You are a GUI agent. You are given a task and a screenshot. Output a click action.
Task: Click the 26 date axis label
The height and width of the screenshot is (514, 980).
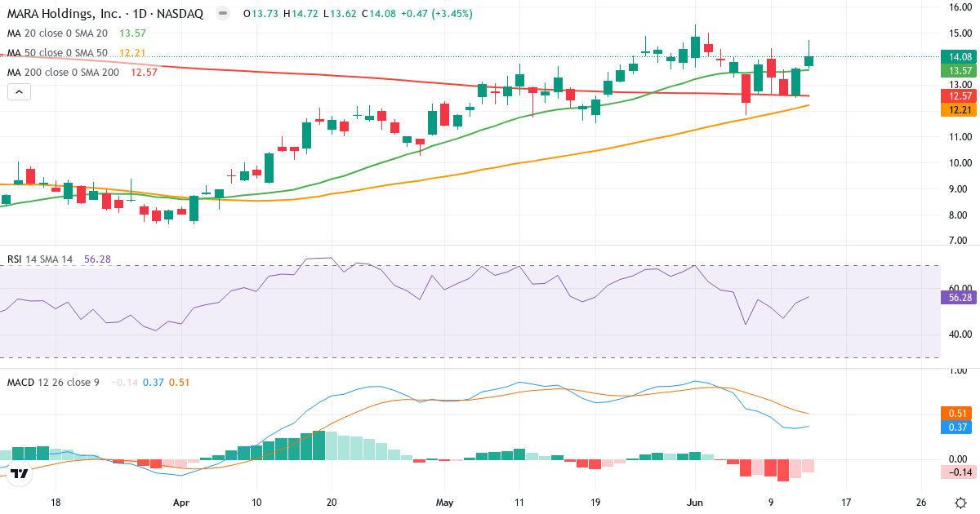[921, 502]
